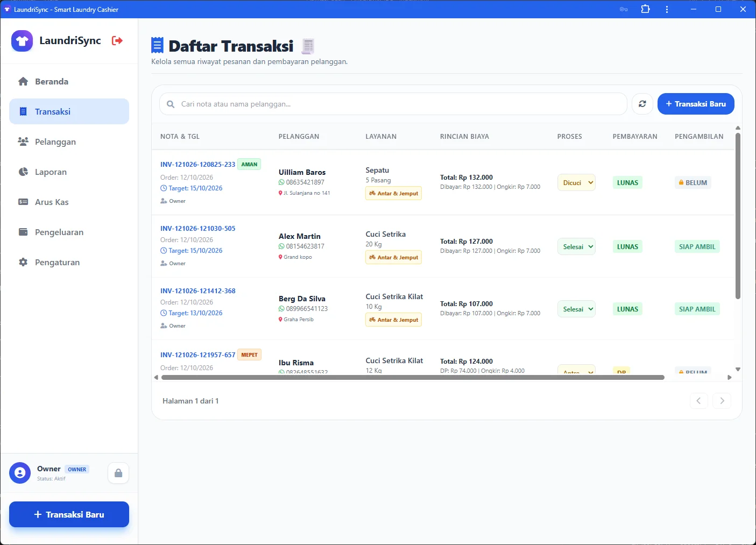Click Transaksi Baru button next to search
756x545 pixels.
[x=696, y=104]
